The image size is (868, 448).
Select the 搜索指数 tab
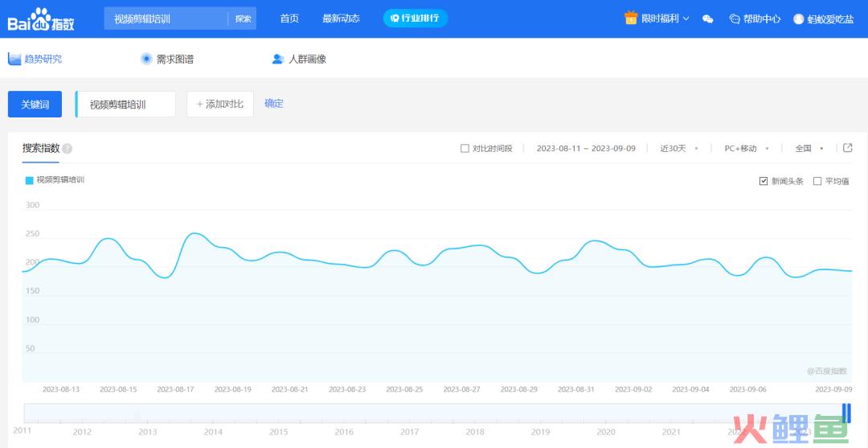[x=40, y=149]
